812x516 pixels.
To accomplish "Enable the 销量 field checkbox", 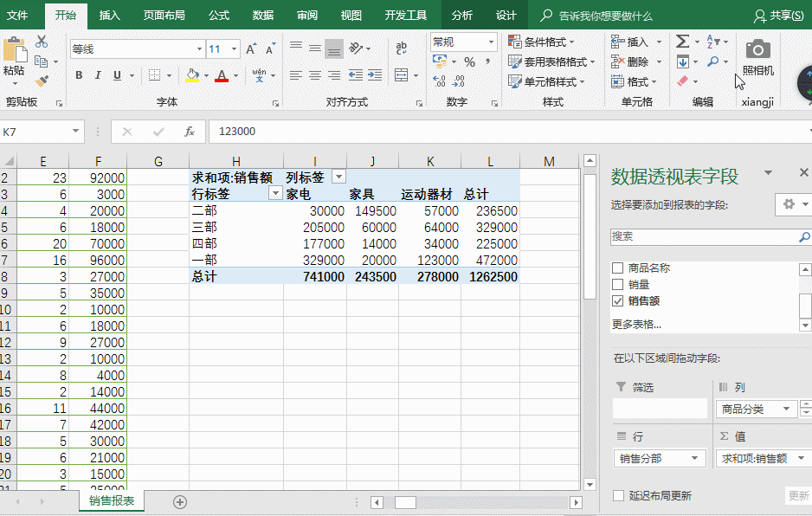I will click(x=617, y=285).
